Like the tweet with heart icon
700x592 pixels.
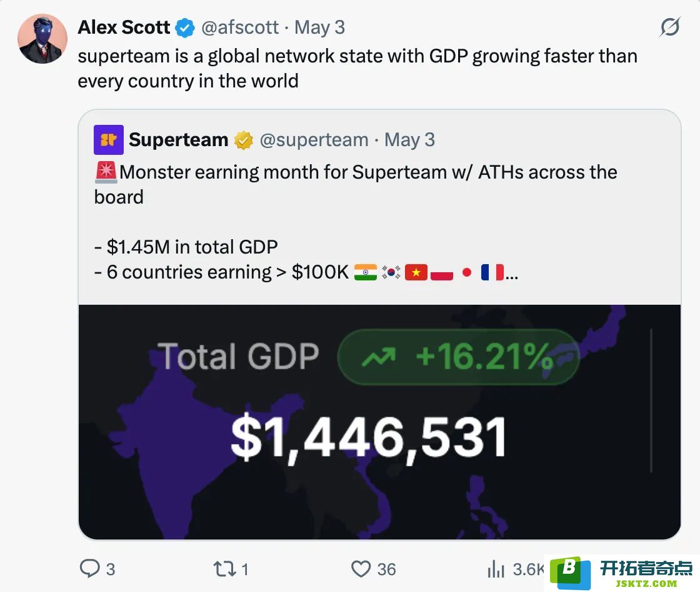(361, 569)
